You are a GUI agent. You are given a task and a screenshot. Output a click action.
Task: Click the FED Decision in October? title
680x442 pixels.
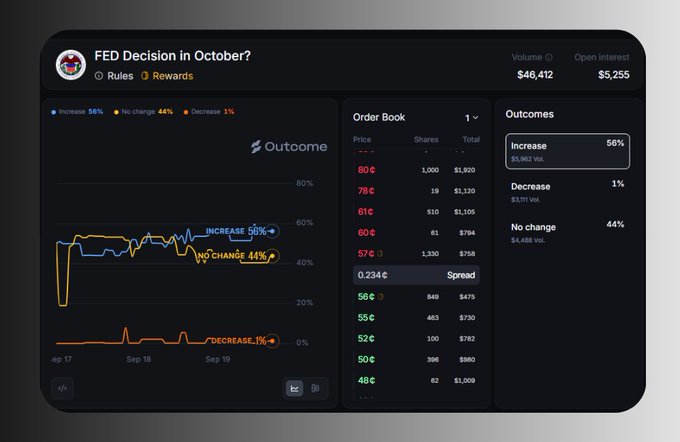click(173, 56)
